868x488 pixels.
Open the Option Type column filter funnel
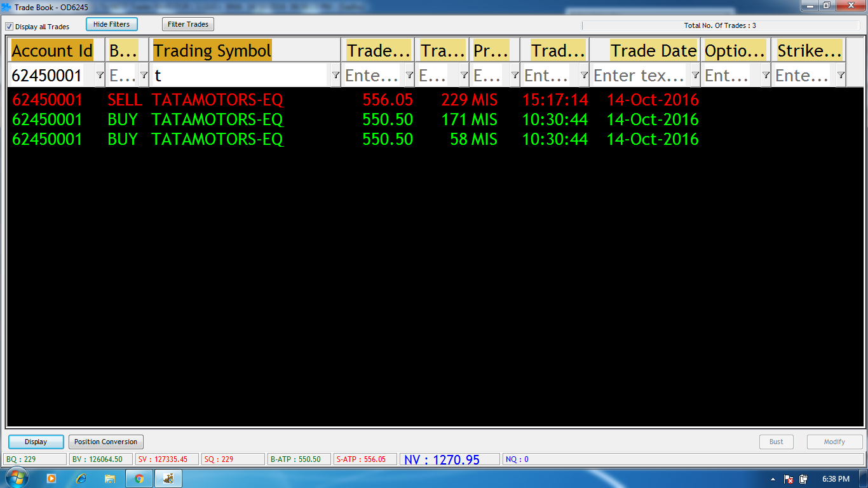766,75
